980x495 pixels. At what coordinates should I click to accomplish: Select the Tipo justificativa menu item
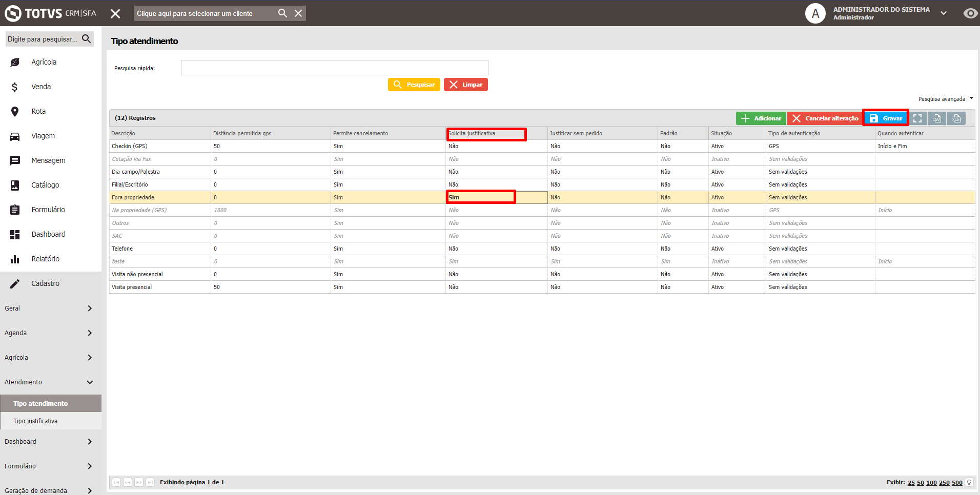[51, 421]
